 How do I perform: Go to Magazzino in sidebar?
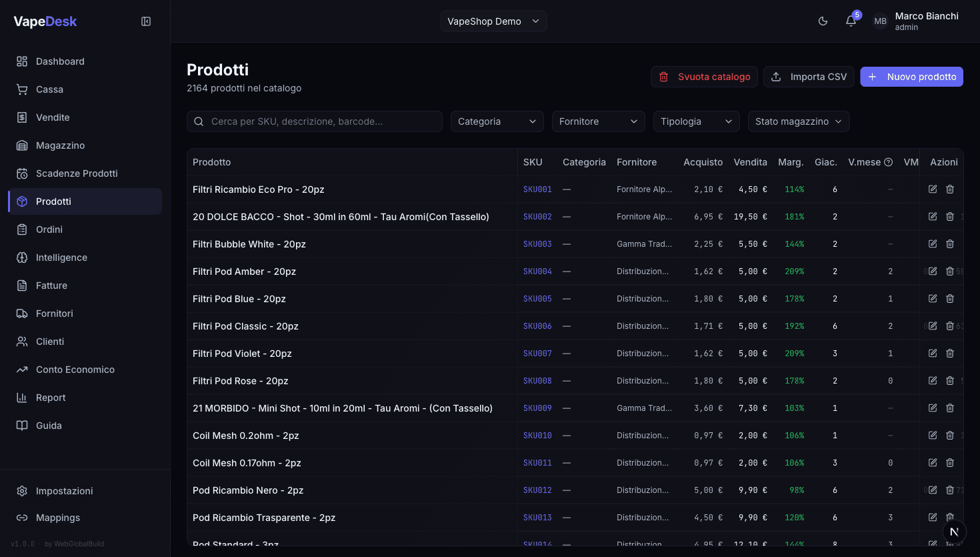[x=60, y=145]
